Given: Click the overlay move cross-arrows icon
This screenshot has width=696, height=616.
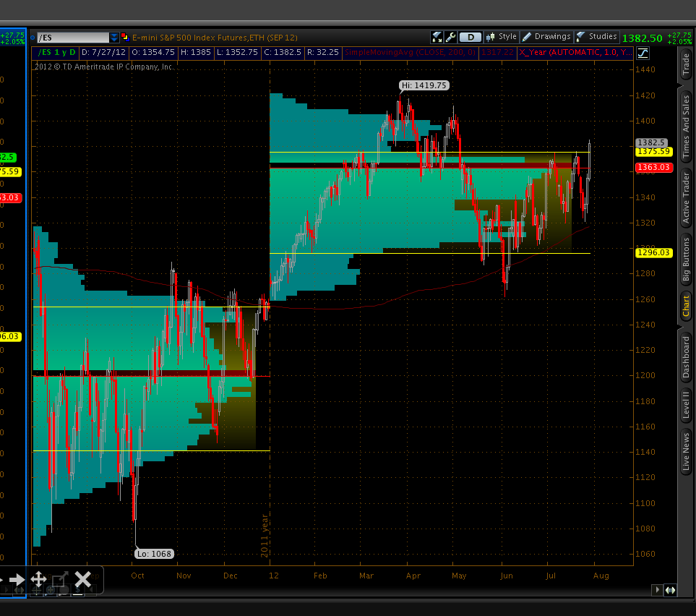Looking at the screenshot, I should coord(38,580).
